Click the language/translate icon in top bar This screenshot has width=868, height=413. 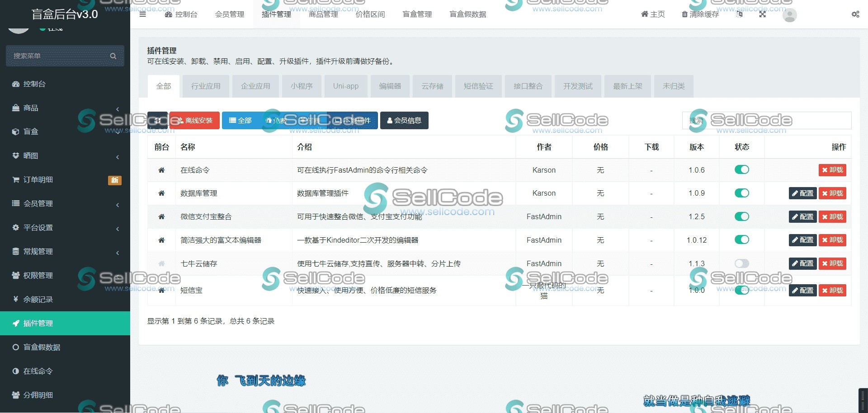coord(740,14)
